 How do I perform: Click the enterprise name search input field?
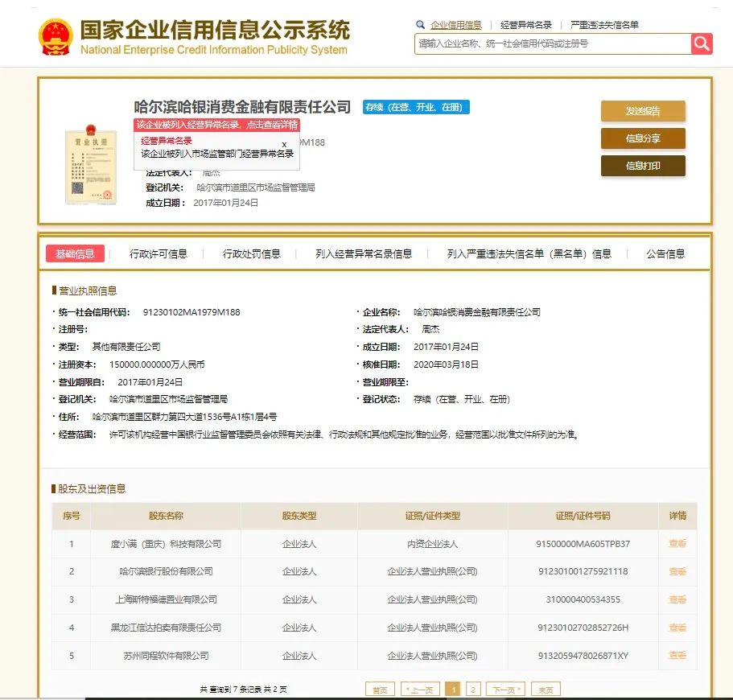[553, 44]
